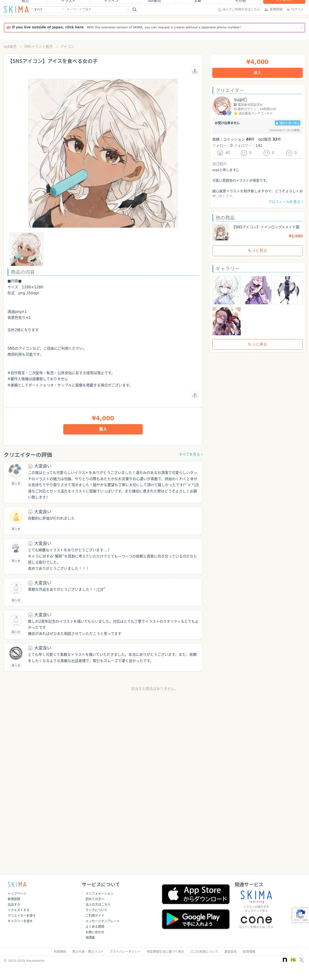Click 通知を受け取る bell button
Viewport: 309px width, 980px height.
pyautogui.click(x=288, y=123)
